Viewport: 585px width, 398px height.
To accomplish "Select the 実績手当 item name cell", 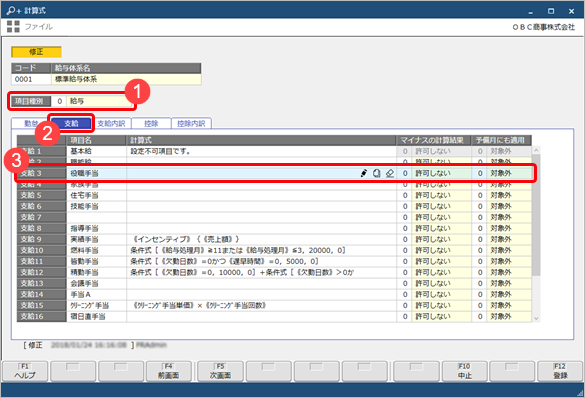I will (x=96, y=239).
